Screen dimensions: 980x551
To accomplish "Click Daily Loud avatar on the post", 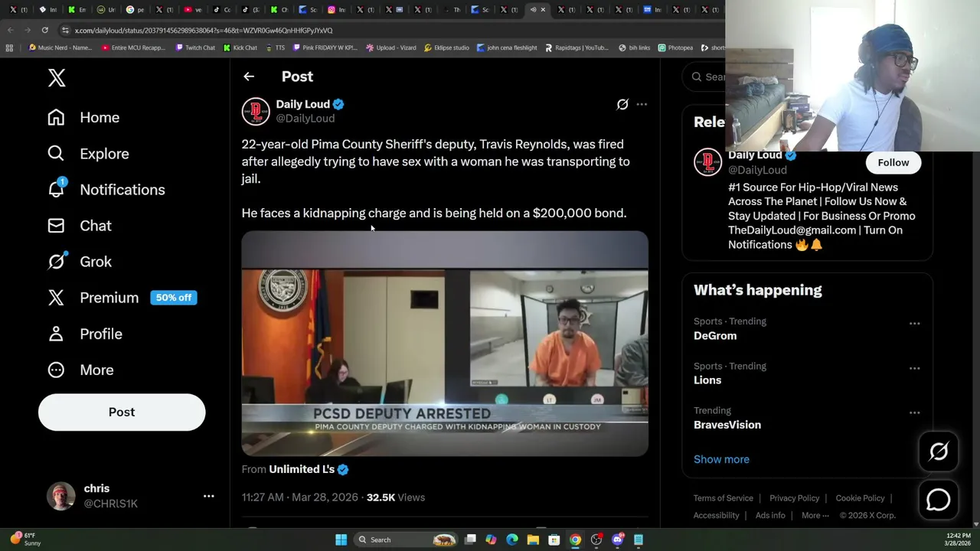I will [x=256, y=111].
